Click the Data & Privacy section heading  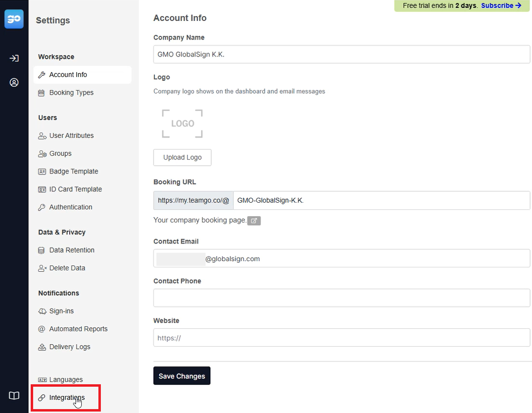(62, 232)
